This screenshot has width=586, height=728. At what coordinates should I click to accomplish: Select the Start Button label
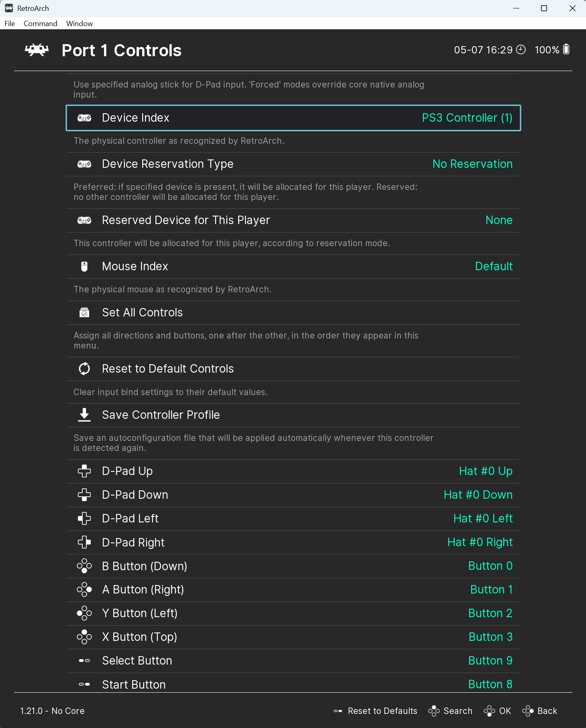click(134, 684)
